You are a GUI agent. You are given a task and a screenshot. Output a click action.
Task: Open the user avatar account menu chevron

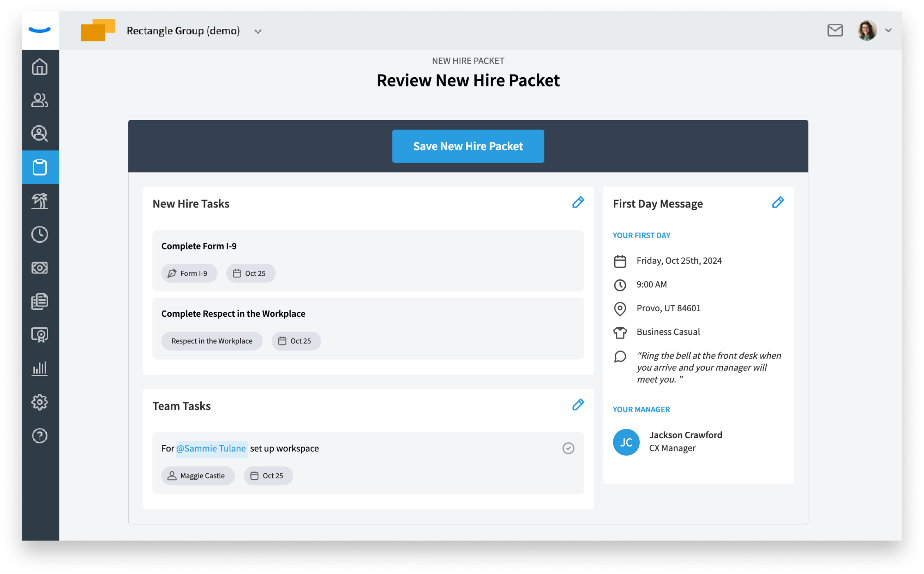pyautogui.click(x=888, y=30)
